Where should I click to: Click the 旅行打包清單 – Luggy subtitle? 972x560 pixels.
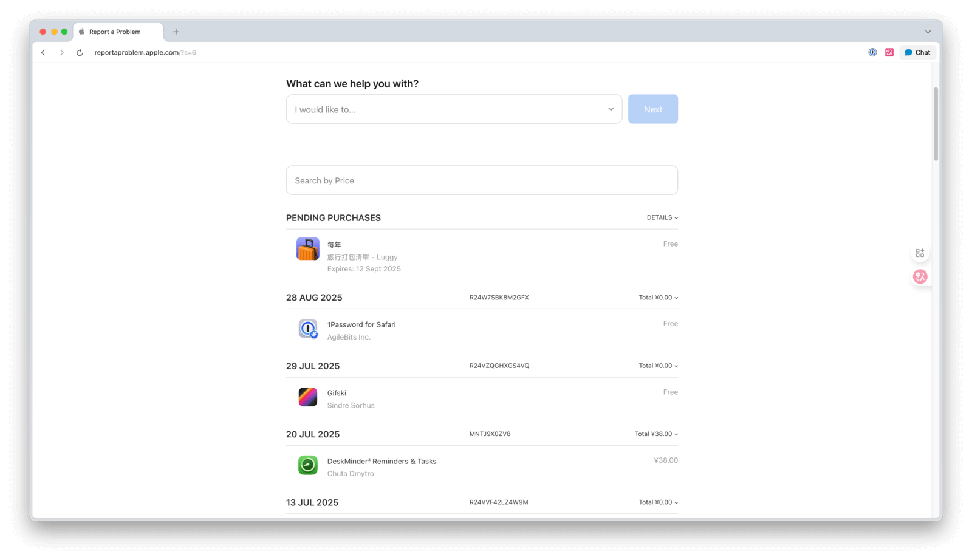coord(362,257)
